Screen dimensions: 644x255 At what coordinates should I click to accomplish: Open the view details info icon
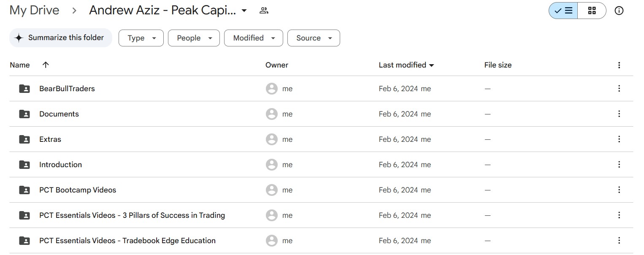[619, 11]
